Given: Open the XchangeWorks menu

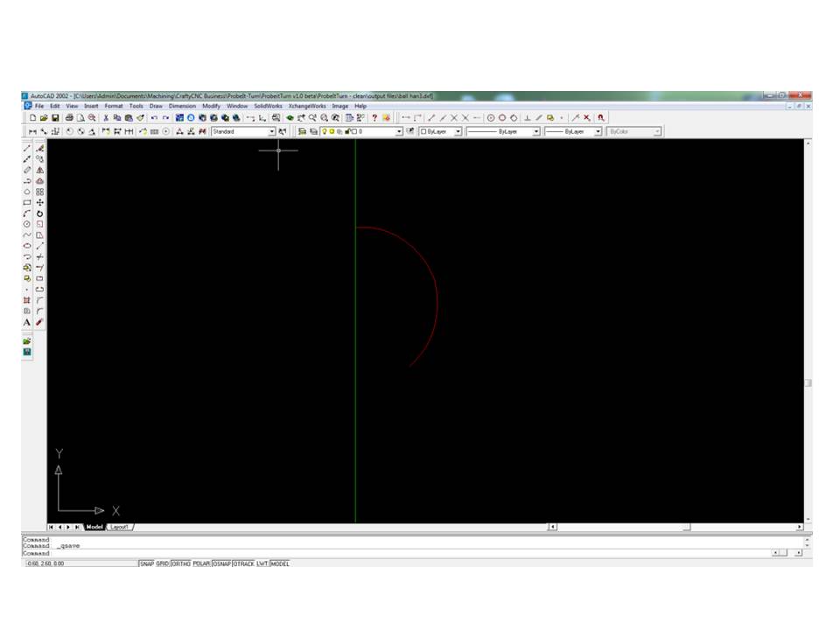Looking at the screenshot, I should point(307,106).
